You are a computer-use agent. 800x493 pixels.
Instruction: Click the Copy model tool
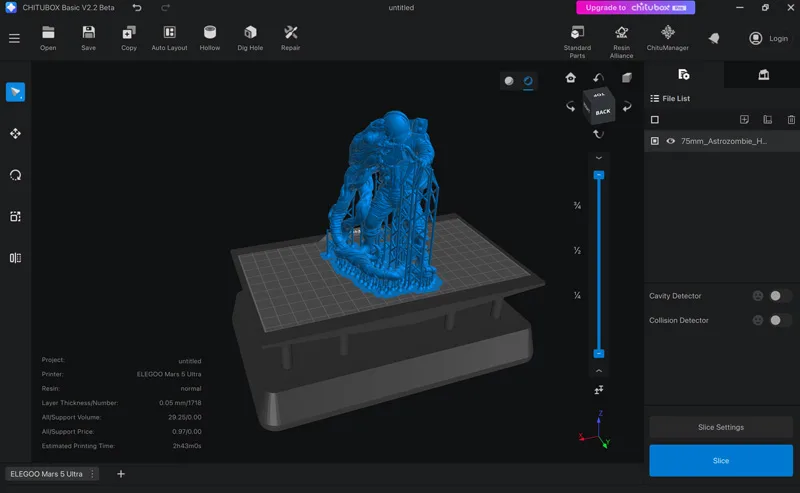(x=129, y=38)
